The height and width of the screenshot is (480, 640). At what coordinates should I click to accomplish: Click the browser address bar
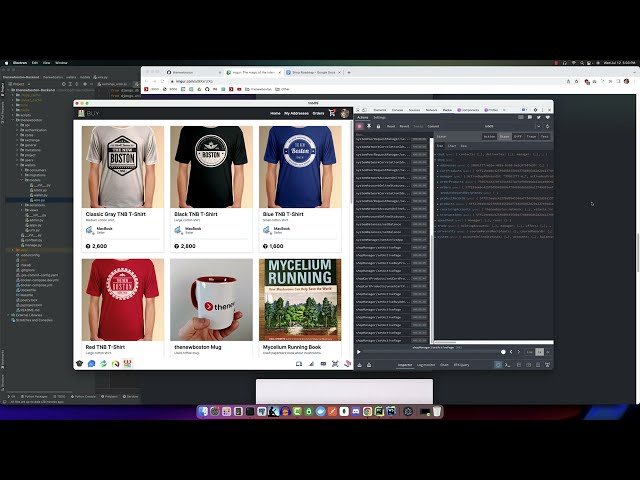click(x=367, y=81)
